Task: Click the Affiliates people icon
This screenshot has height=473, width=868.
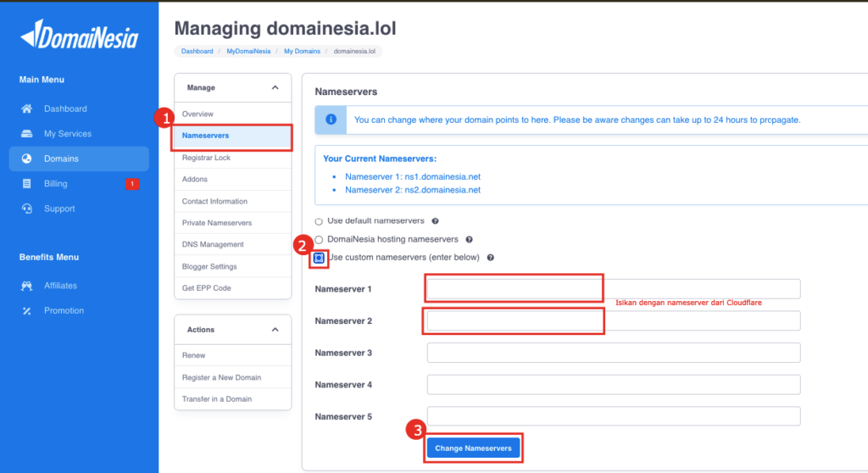Action: click(x=26, y=286)
